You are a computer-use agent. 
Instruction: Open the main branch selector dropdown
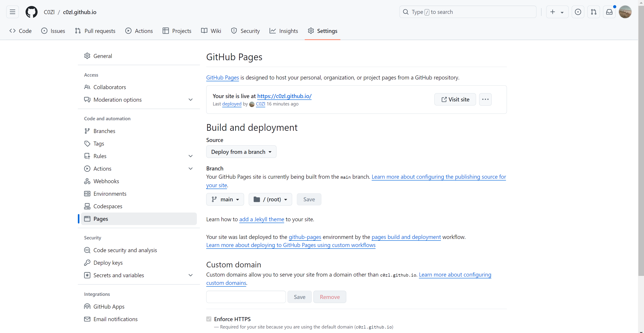225,199
